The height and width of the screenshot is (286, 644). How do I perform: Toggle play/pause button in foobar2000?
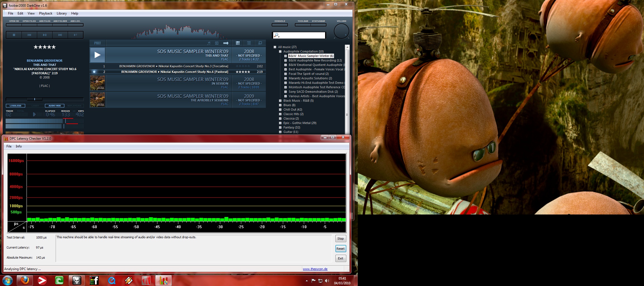pos(45,35)
